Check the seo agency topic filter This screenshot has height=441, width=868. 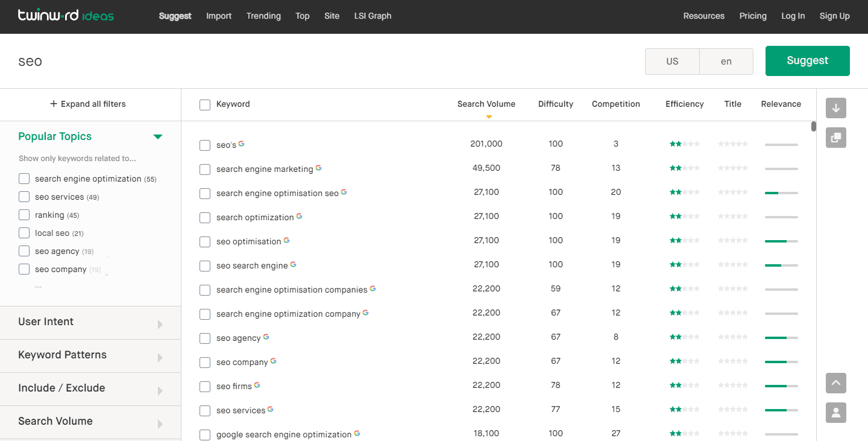(24, 251)
